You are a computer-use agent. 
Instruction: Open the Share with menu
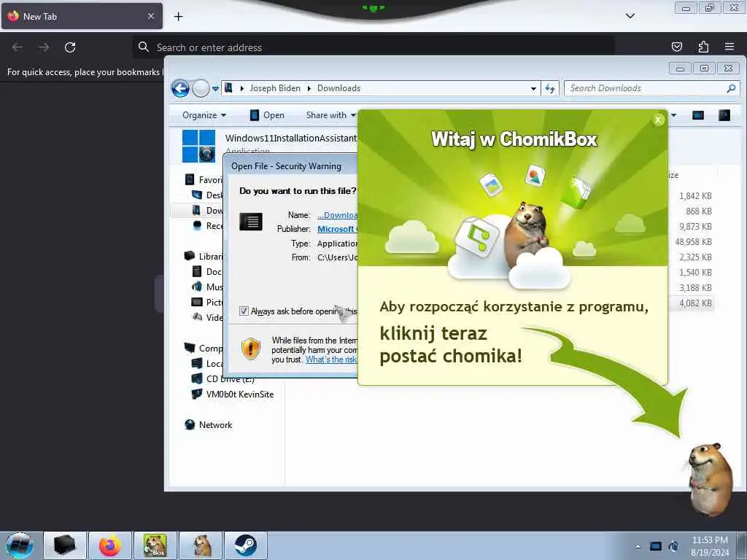[330, 115]
